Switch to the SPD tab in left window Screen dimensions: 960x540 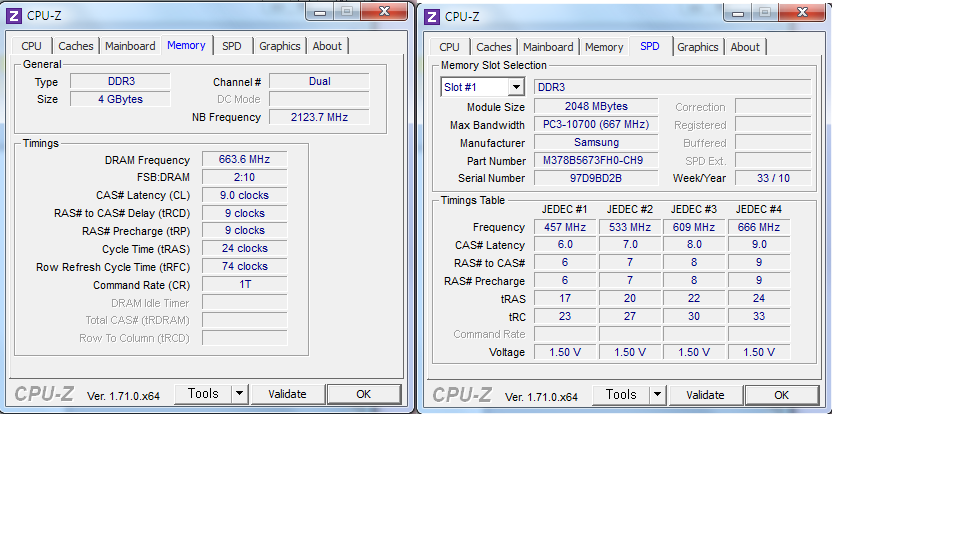(231, 46)
